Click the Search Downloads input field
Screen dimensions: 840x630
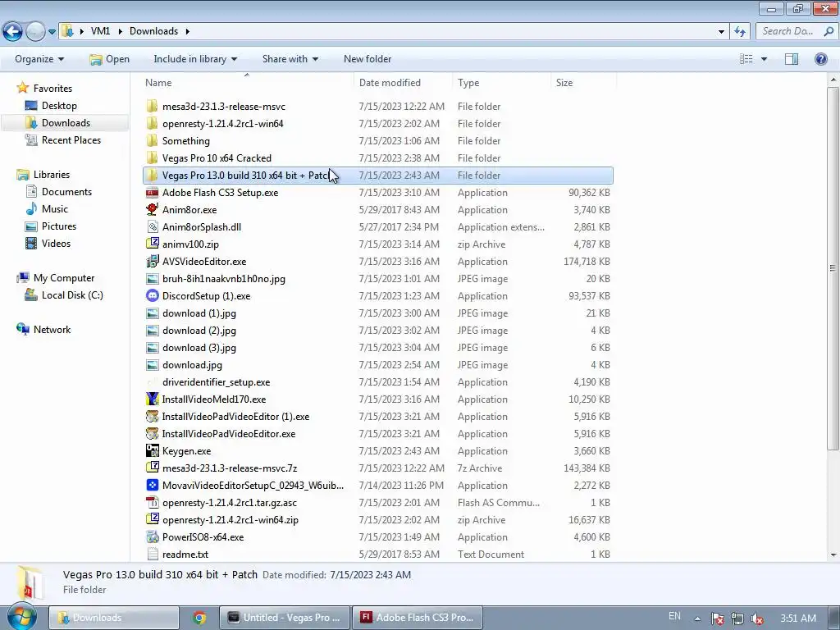point(796,31)
